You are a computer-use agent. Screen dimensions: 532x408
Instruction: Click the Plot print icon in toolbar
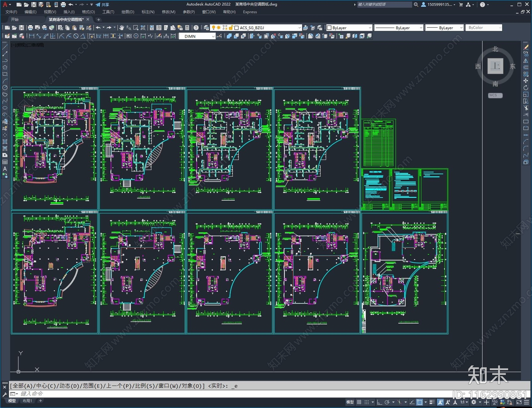pos(30,28)
